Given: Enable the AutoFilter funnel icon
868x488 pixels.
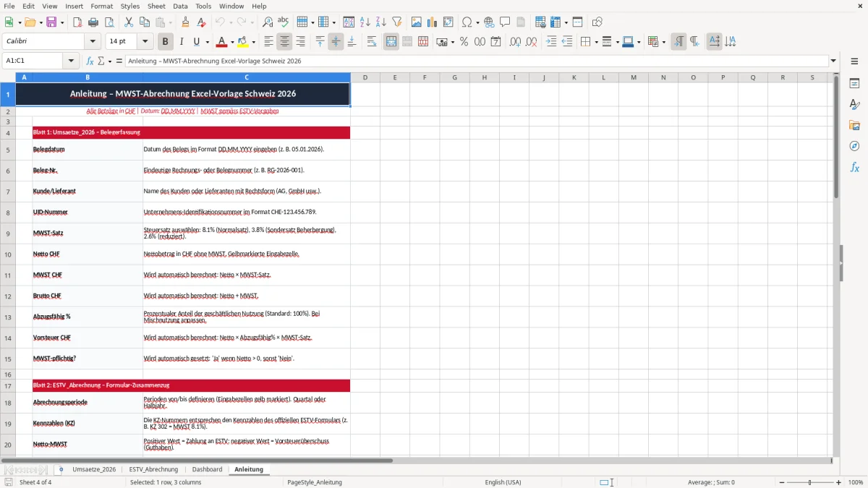Looking at the screenshot, I should 396,22.
